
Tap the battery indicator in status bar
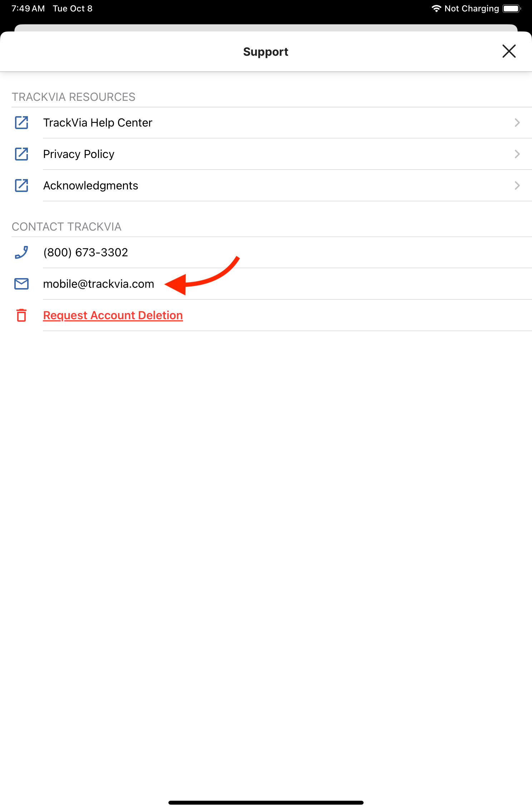[x=512, y=8]
